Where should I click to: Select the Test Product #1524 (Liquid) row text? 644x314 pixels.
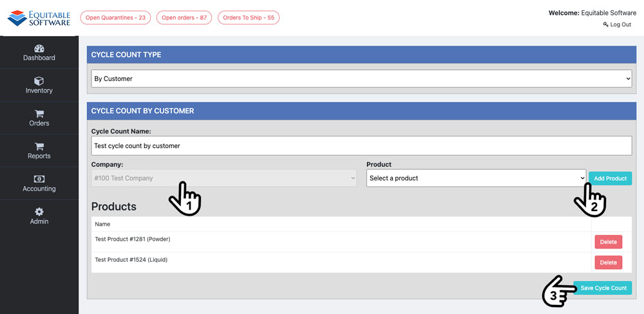tap(131, 259)
